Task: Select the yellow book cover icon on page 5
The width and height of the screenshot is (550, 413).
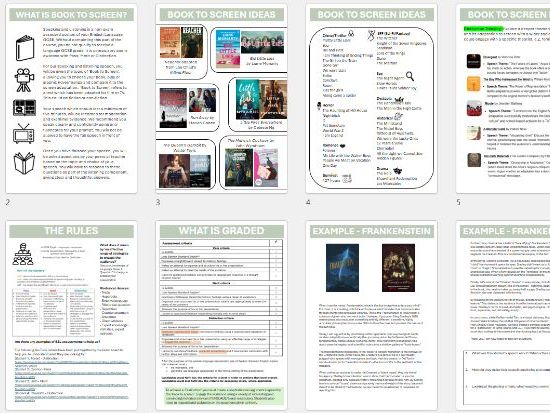Action: (x=474, y=84)
